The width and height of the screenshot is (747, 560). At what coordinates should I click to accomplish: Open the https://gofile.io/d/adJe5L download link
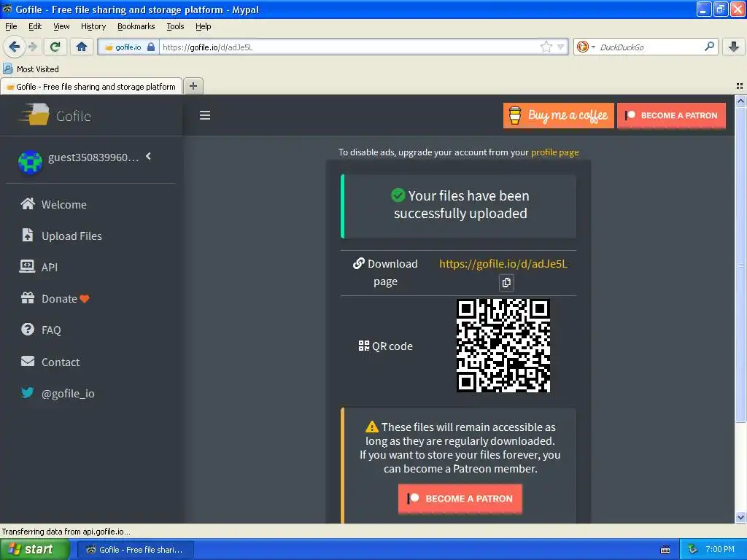(x=503, y=264)
